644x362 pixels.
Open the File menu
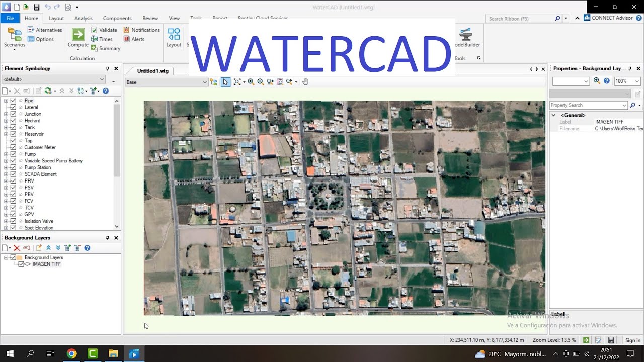point(10,18)
